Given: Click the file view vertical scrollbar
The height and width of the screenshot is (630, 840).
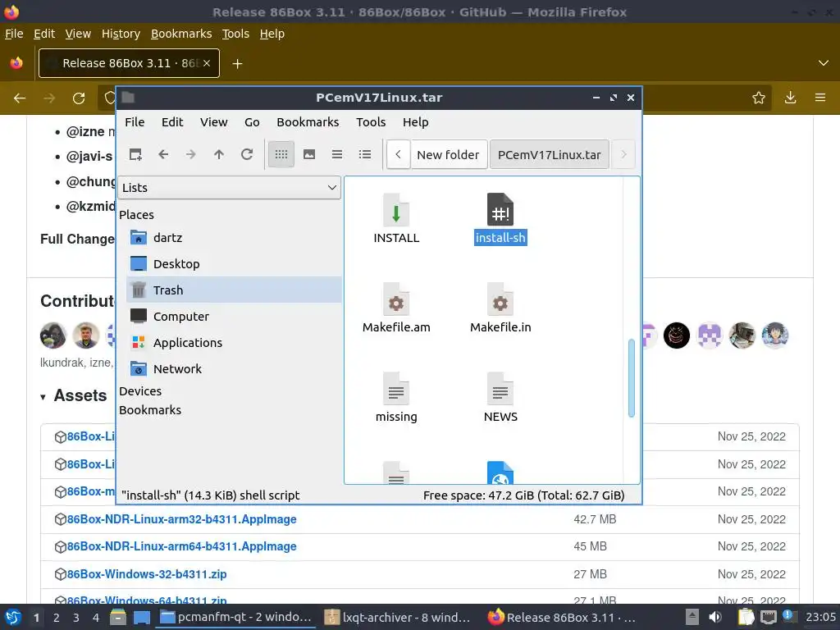Looking at the screenshot, I should 632,377.
